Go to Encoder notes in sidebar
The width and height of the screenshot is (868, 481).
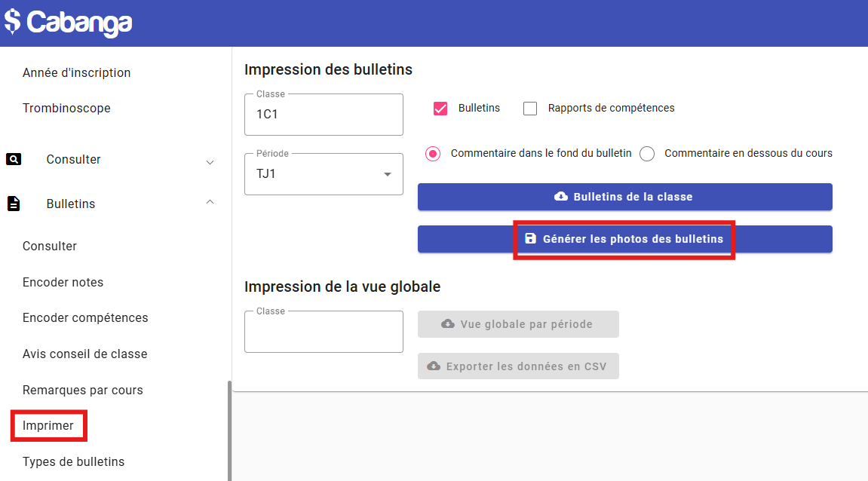[63, 282]
